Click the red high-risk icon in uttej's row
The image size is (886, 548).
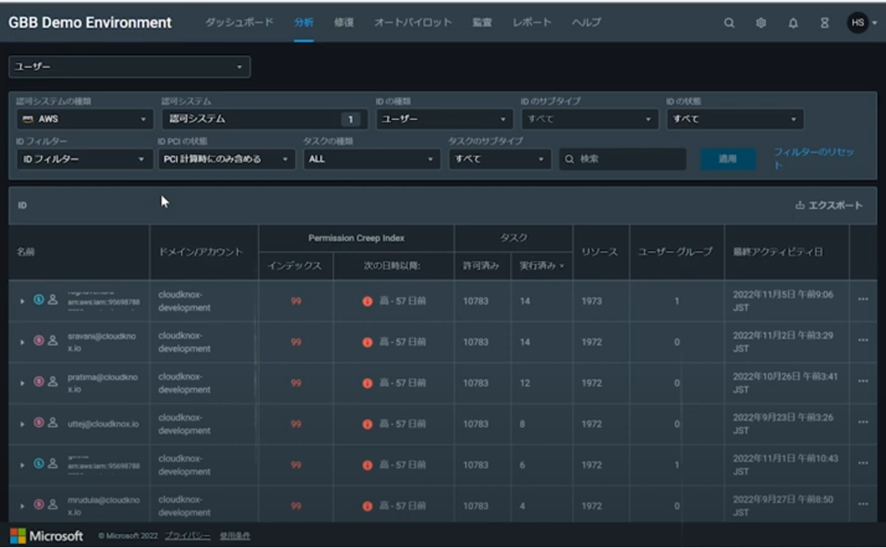367,424
